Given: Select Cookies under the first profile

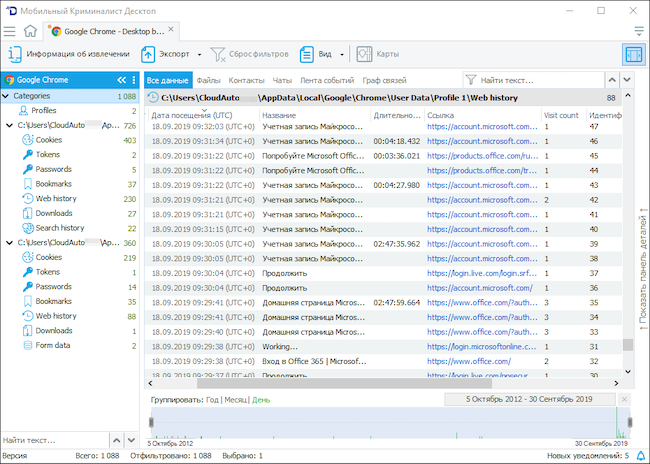Looking at the screenshot, I should pyautogui.click(x=48, y=140).
